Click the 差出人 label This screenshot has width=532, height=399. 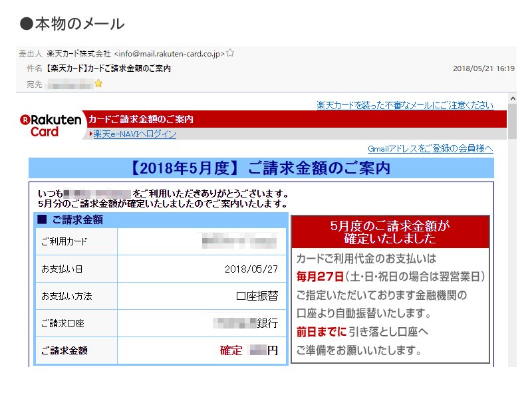[x=31, y=54]
